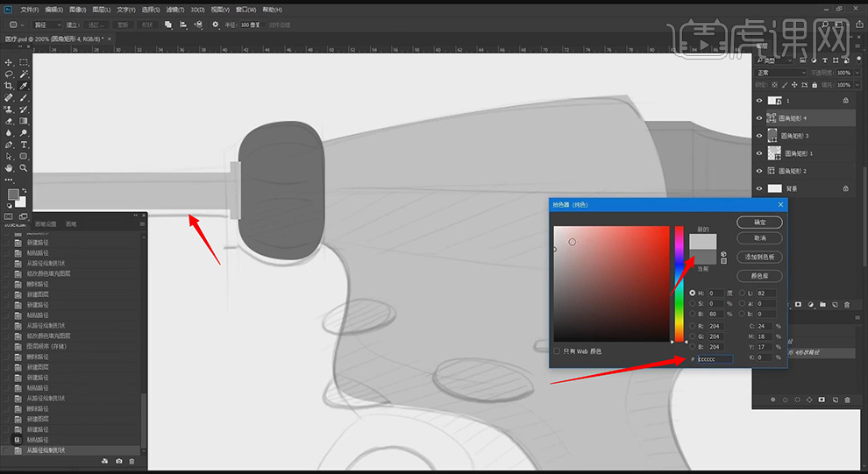Screen dimensions: 868x474
Task: Select the Hand tool
Action: [x=8, y=168]
